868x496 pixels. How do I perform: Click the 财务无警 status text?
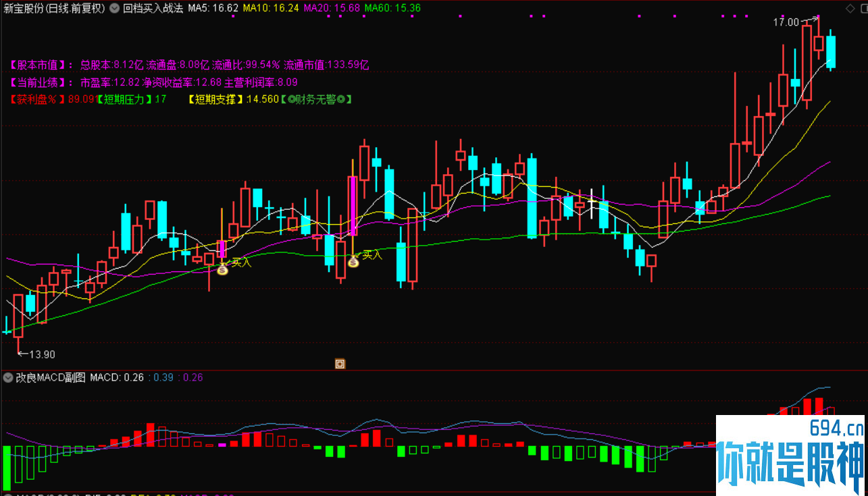pos(316,99)
